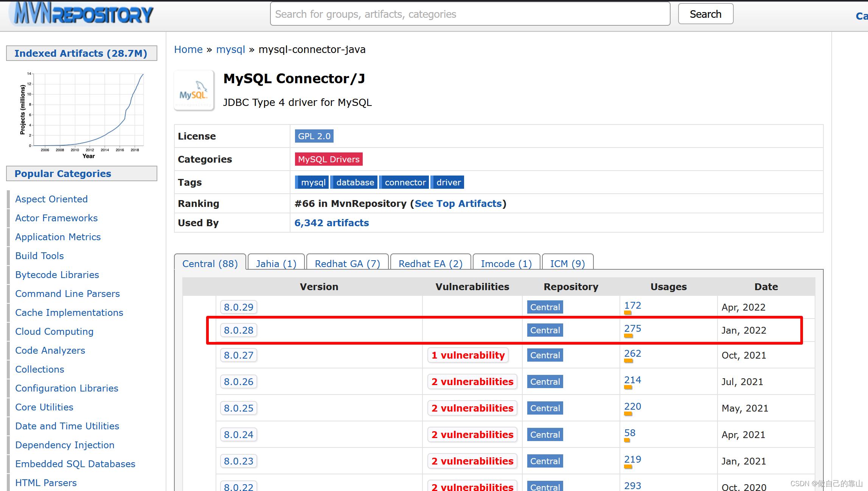868x491 pixels.
Task: Open the Jahia (1) tab
Action: click(276, 264)
